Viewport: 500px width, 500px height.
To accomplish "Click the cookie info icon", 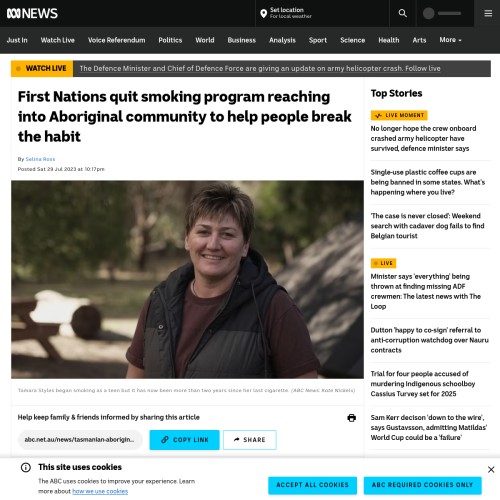I will click(x=26, y=467).
